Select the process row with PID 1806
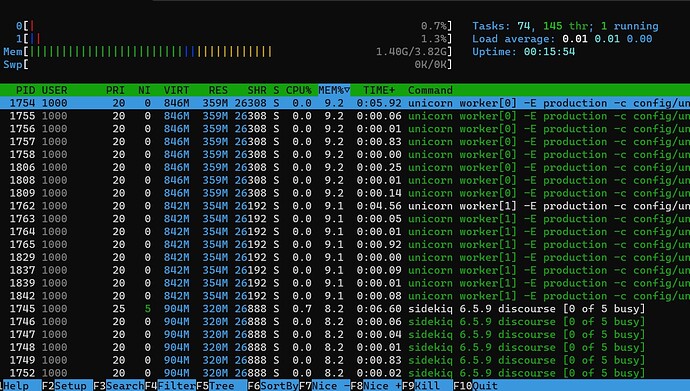Screen dimensions: 690x391 [x=345, y=168]
